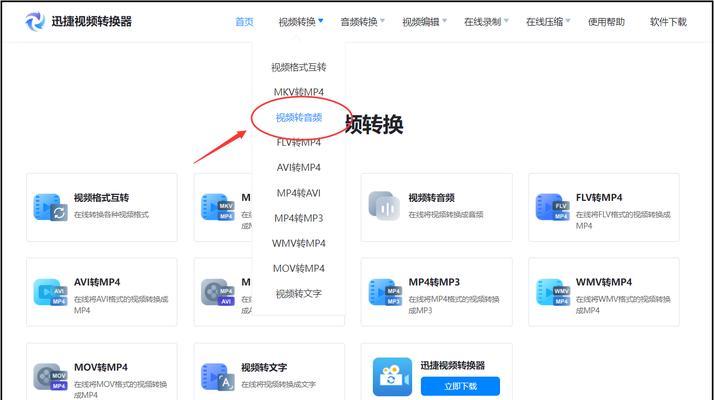
Task: Select WMV转MP4 in the dropdown menu
Action: [x=299, y=243]
